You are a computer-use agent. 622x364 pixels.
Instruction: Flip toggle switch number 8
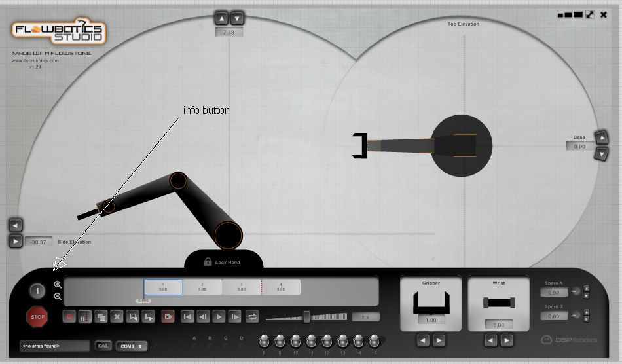click(x=264, y=340)
